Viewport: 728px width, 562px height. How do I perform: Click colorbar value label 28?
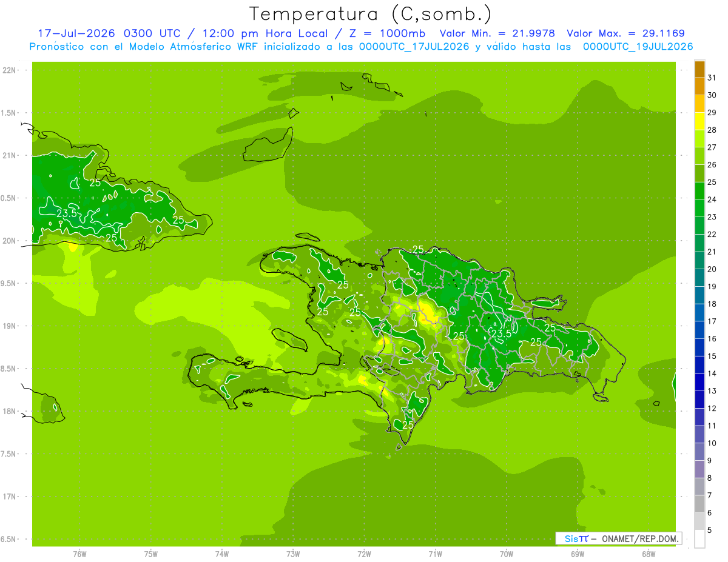[712, 130]
